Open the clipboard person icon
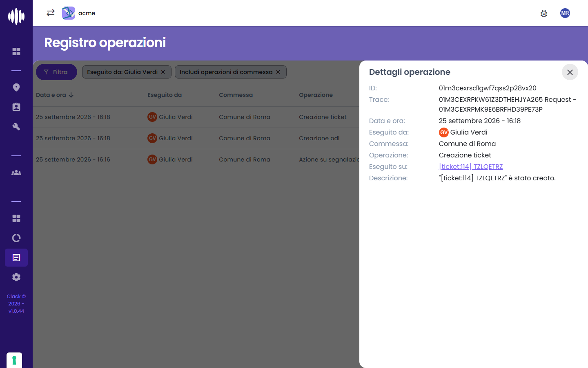The width and height of the screenshot is (588, 368). [x=16, y=107]
